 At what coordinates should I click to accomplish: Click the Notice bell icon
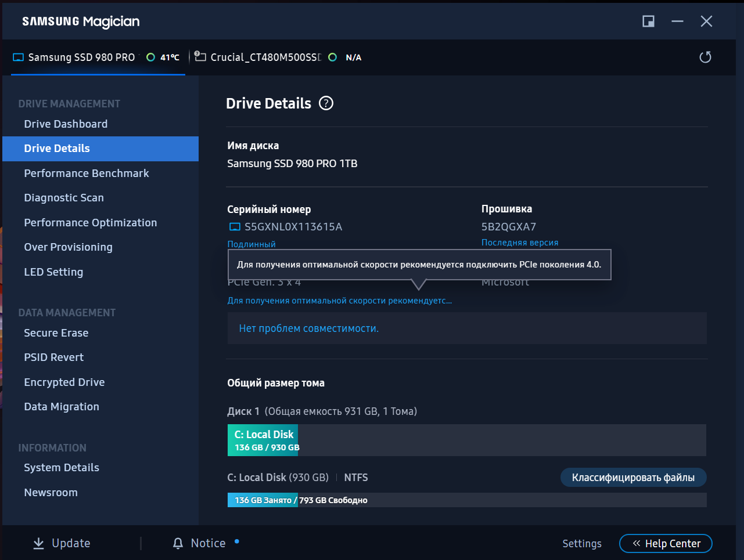coord(178,543)
